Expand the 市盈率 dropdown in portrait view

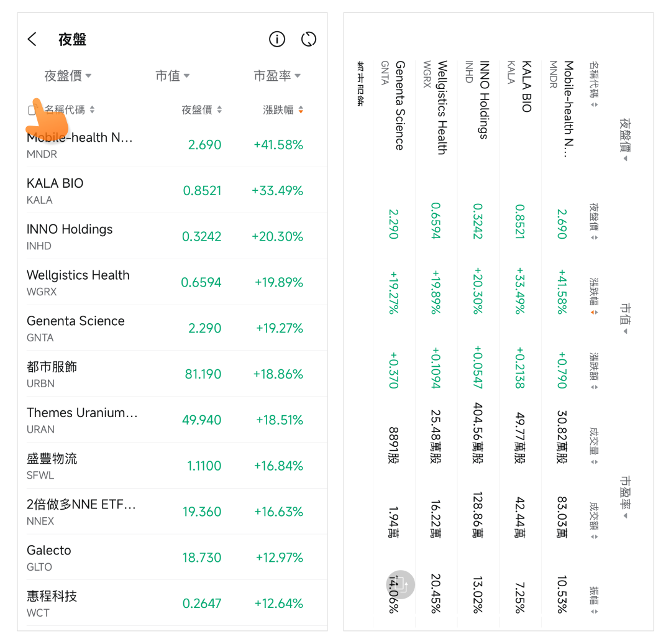tap(277, 76)
